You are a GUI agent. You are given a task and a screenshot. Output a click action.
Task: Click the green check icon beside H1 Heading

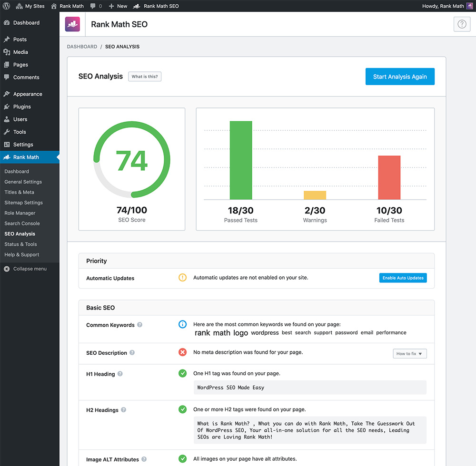pos(182,373)
